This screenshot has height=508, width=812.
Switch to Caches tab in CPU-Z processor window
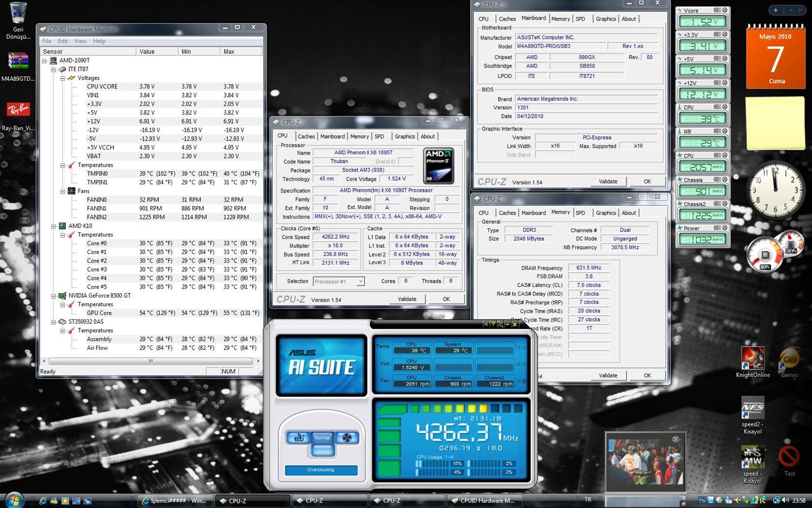306,137
